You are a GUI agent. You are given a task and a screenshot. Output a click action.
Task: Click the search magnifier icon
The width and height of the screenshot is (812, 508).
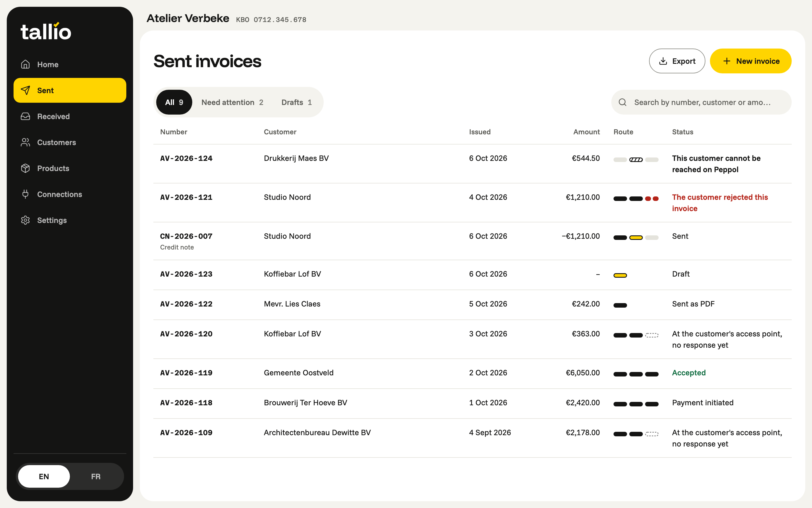(x=623, y=102)
